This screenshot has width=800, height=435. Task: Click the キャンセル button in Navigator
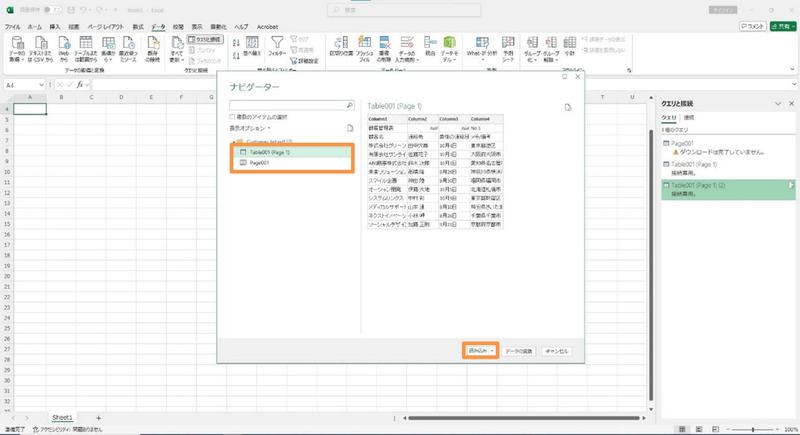click(x=555, y=351)
